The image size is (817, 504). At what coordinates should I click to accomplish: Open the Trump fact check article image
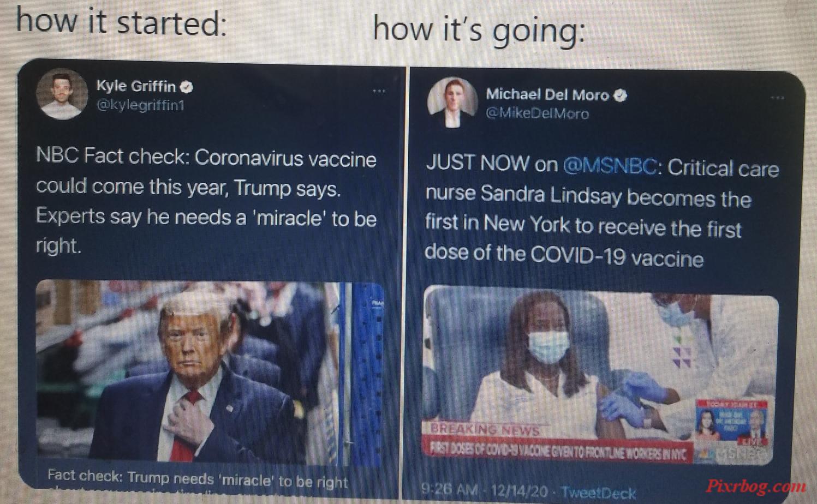click(210, 373)
